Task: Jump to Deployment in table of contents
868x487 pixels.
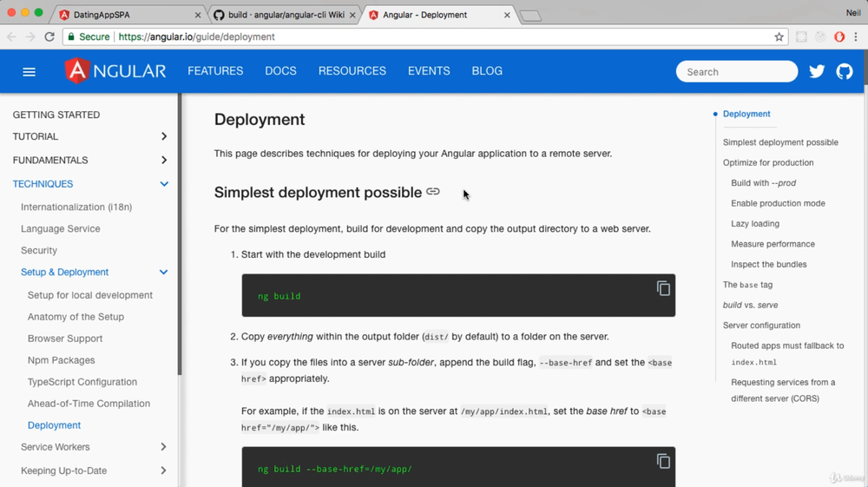Action: coord(746,114)
